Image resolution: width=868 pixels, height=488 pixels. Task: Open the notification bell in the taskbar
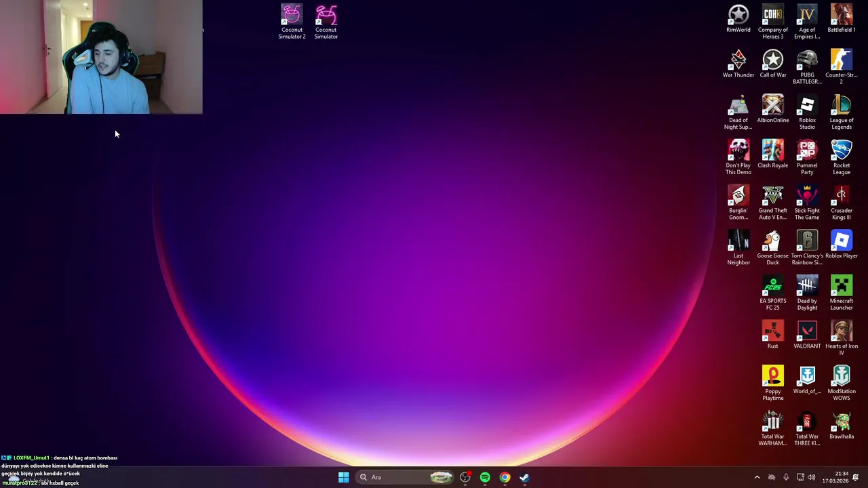click(856, 477)
